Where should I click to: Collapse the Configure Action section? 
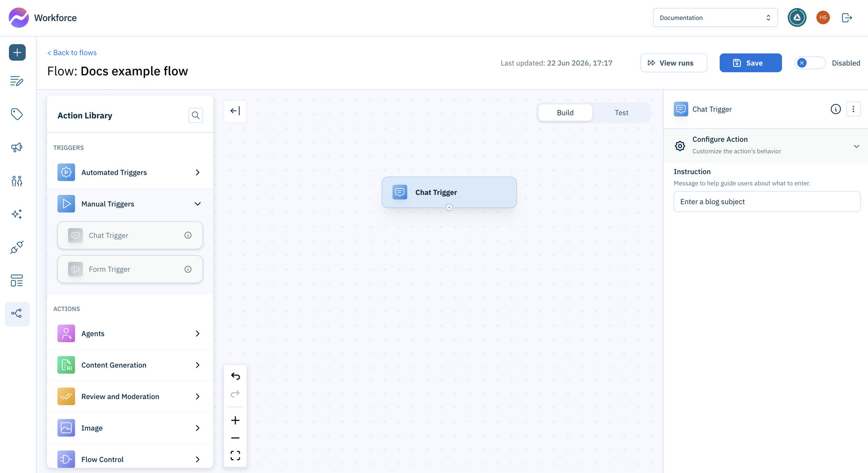click(766, 146)
